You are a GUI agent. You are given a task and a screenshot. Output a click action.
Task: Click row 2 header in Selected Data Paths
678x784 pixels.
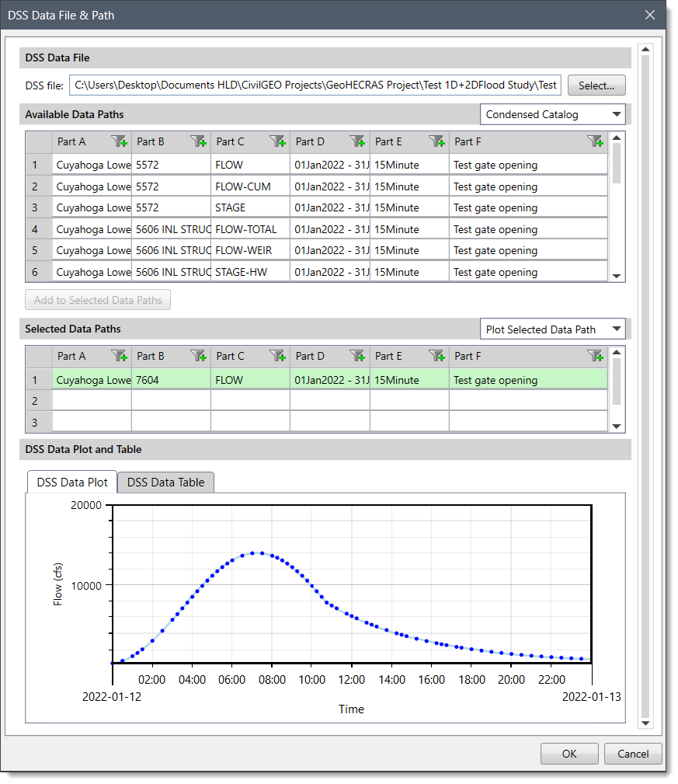[x=39, y=400]
